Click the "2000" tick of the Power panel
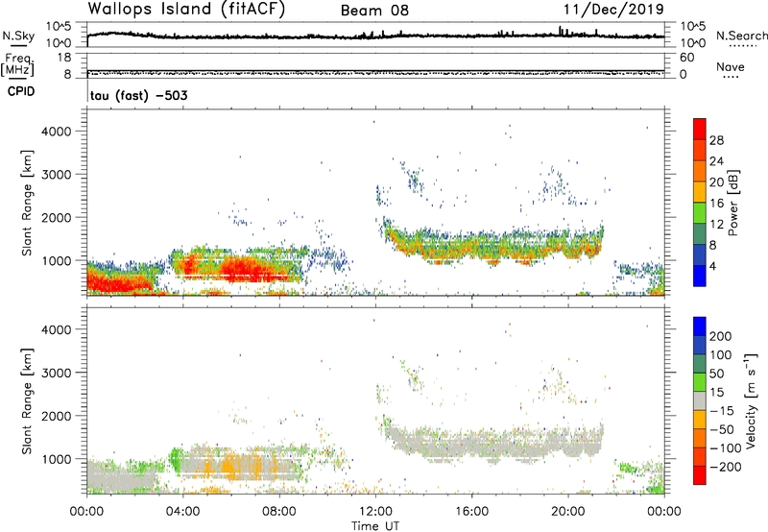Viewport: 768px width, 532px height. (x=57, y=217)
